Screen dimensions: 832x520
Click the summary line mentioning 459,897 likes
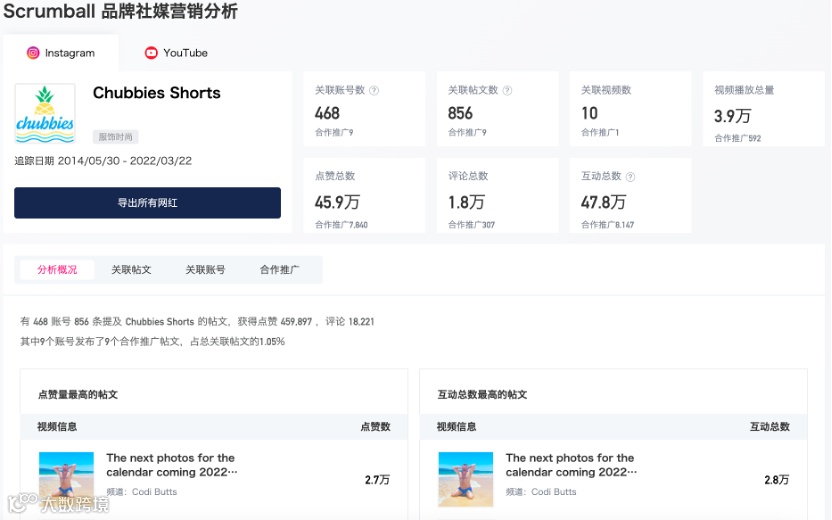point(197,322)
